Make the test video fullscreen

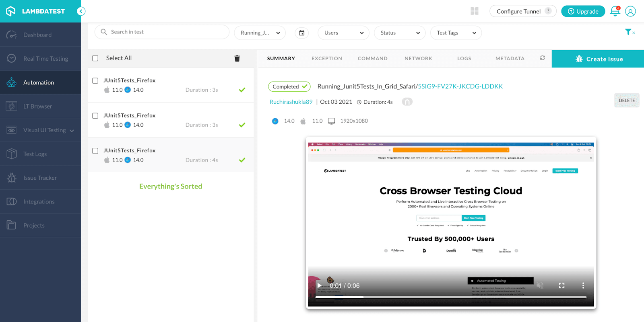[x=561, y=285]
